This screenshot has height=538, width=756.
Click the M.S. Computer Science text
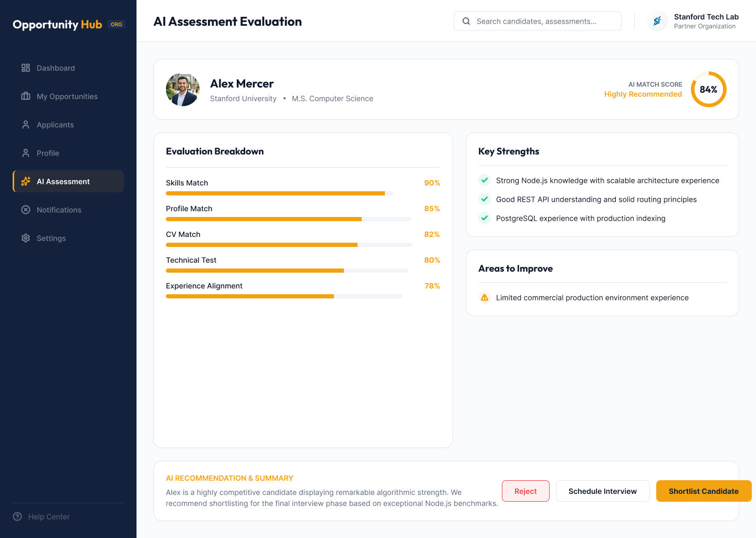pos(332,98)
